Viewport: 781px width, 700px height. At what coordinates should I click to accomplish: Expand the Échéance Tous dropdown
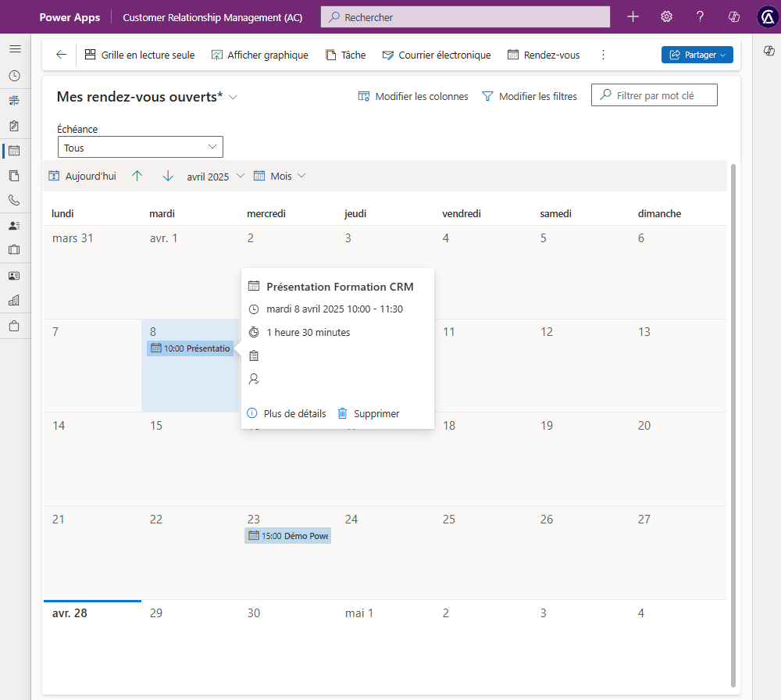[x=141, y=147]
